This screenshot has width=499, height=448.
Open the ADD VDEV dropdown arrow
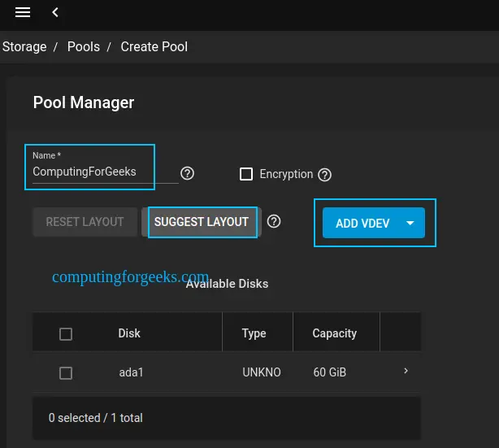[410, 223]
